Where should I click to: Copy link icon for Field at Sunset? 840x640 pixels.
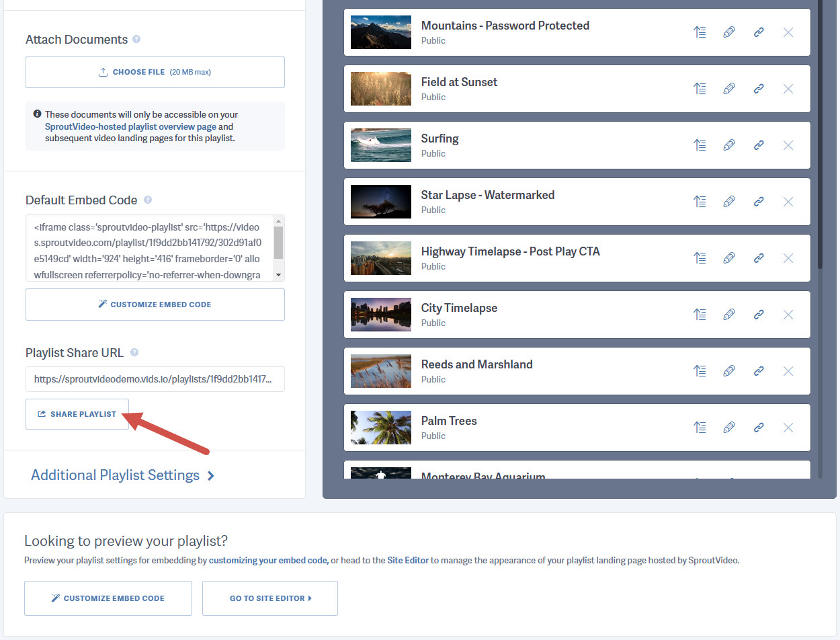pos(759,89)
